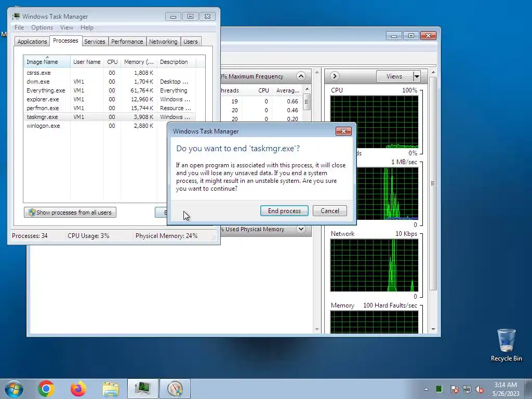The height and width of the screenshot is (399, 532).
Task: Click the CPU usage graph
Action: [x=374, y=122]
